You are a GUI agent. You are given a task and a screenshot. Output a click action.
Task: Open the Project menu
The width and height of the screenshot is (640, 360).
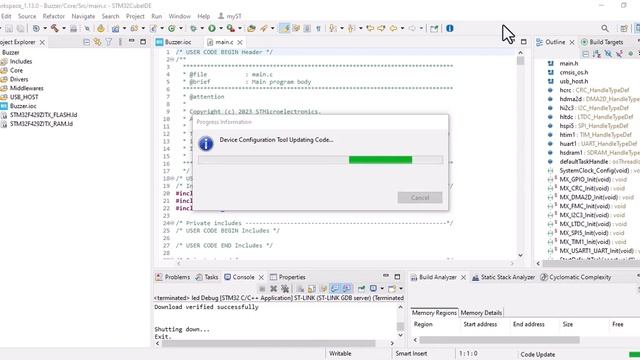135,16
